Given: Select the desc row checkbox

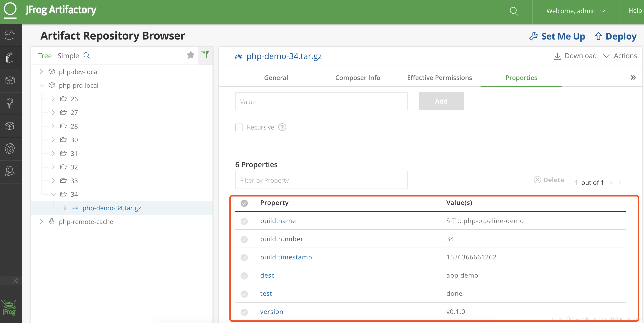Looking at the screenshot, I should click(x=244, y=276).
